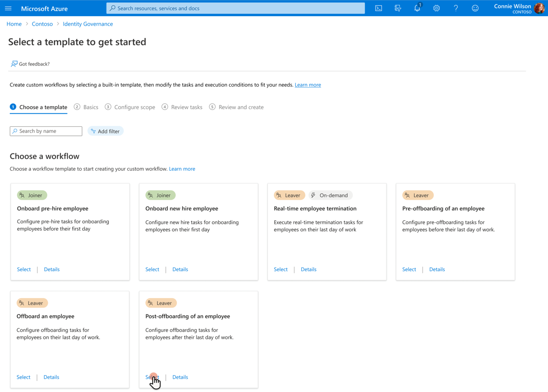Open the feedback smiley icon
Screen dimensions: 548x392
tap(475, 8)
